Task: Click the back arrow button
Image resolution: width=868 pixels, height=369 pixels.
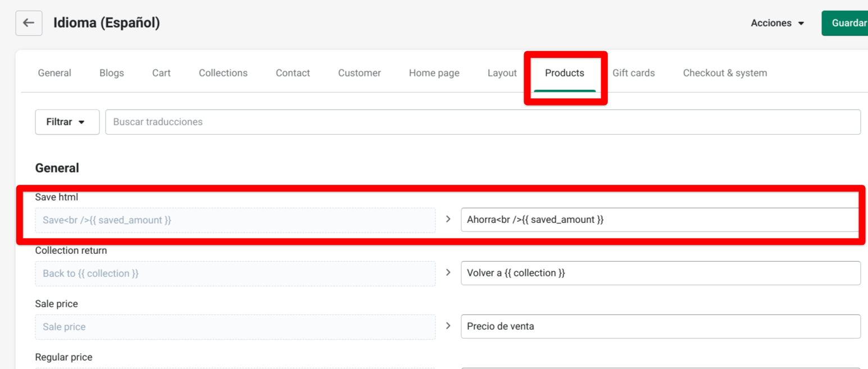Action: point(29,23)
